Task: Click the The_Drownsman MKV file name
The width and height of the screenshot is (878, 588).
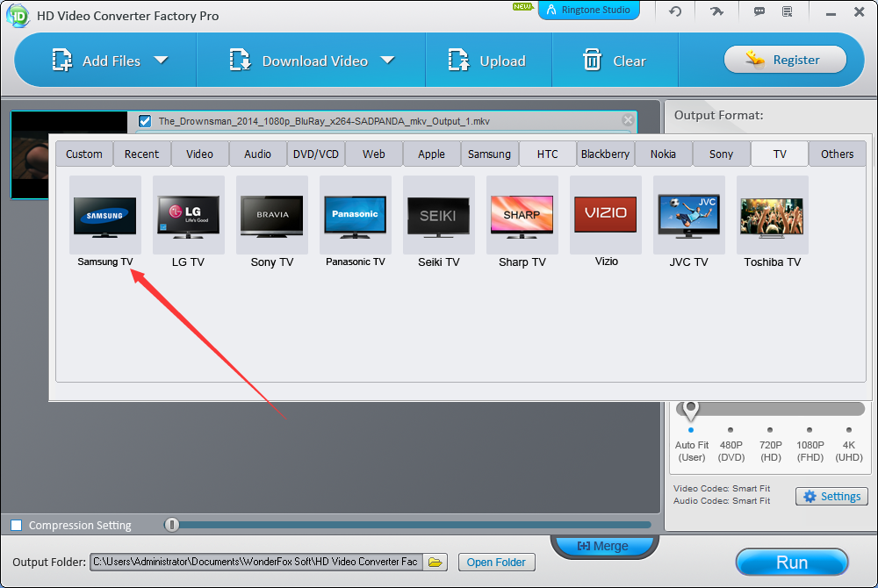Action: pyautogui.click(x=324, y=121)
